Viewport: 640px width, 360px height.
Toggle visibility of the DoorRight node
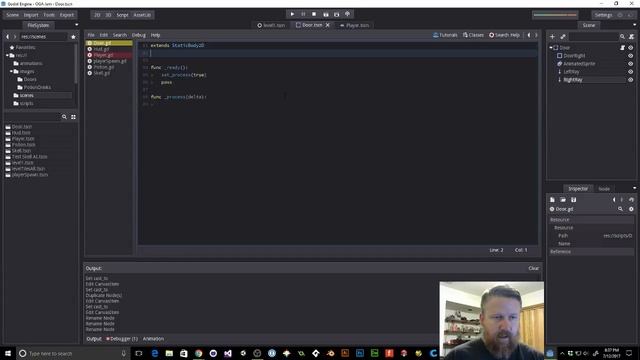click(x=631, y=56)
